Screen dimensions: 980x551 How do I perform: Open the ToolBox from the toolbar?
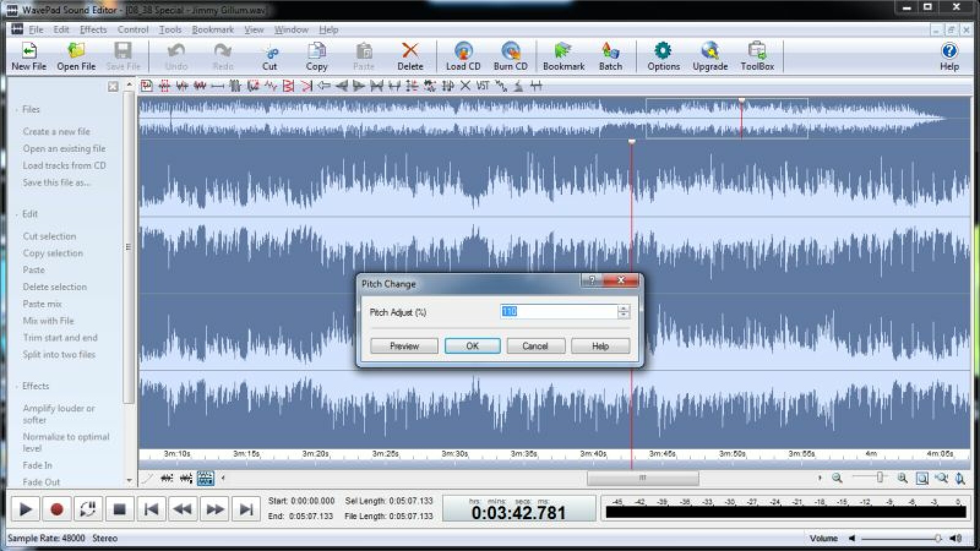[x=758, y=55]
